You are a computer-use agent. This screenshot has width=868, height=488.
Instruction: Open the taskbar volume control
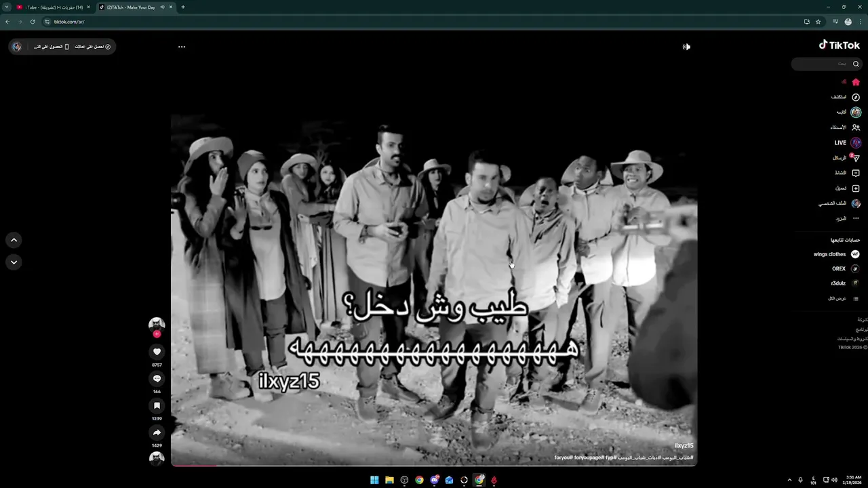point(834,480)
